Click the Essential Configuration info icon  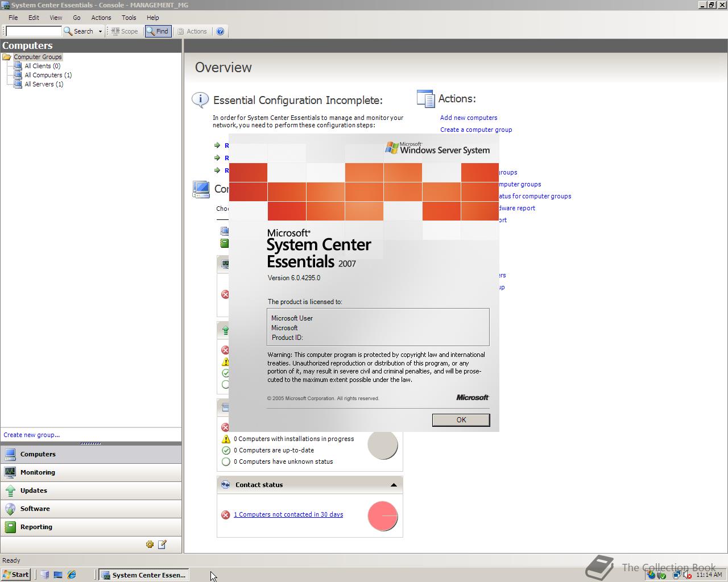pyautogui.click(x=200, y=100)
